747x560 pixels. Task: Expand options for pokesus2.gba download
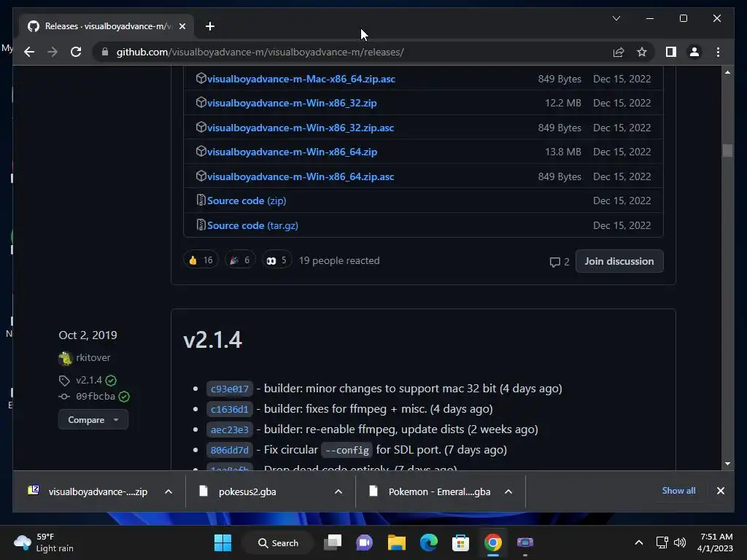(x=338, y=491)
